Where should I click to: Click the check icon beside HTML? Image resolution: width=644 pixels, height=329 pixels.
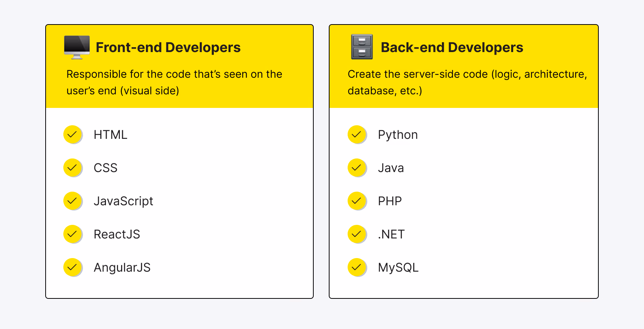pyautogui.click(x=73, y=135)
